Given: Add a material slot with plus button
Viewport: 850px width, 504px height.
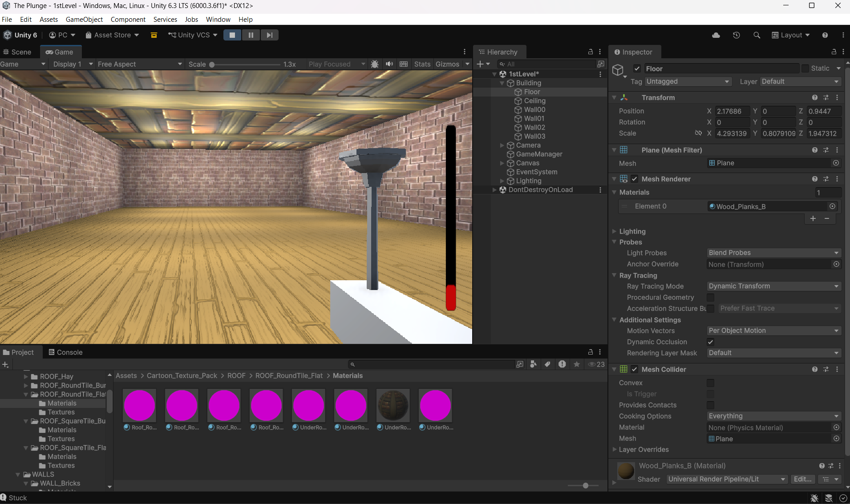Looking at the screenshot, I should click(813, 218).
